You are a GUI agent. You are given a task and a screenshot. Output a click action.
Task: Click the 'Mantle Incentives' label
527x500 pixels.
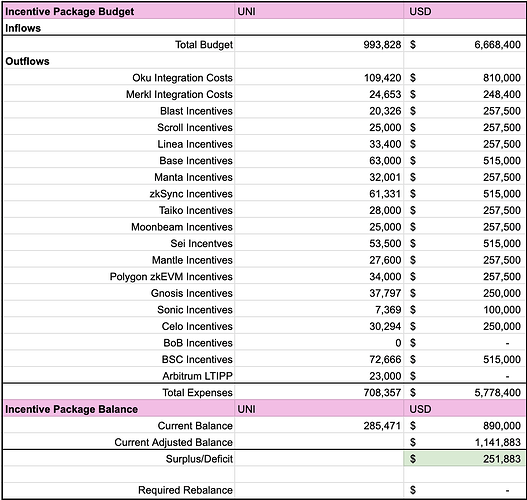click(x=192, y=260)
